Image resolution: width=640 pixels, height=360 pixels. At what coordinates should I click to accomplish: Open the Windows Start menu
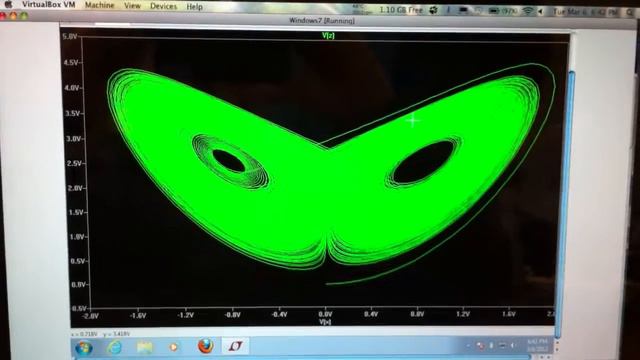click(84, 348)
